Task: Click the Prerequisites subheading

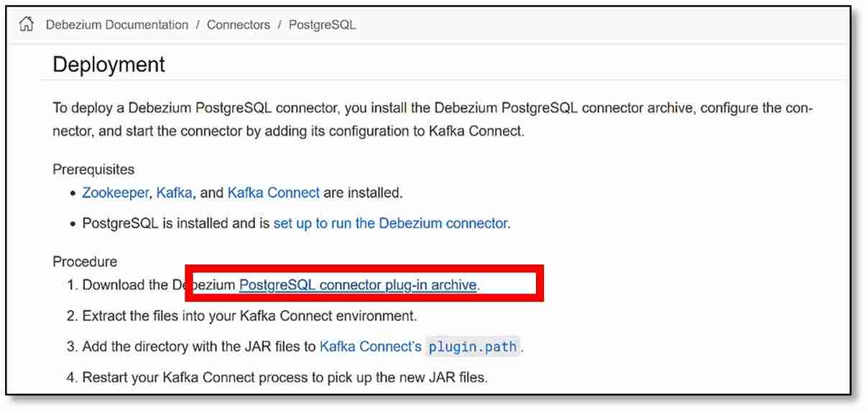Action: pyautogui.click(x=93, y=169)
